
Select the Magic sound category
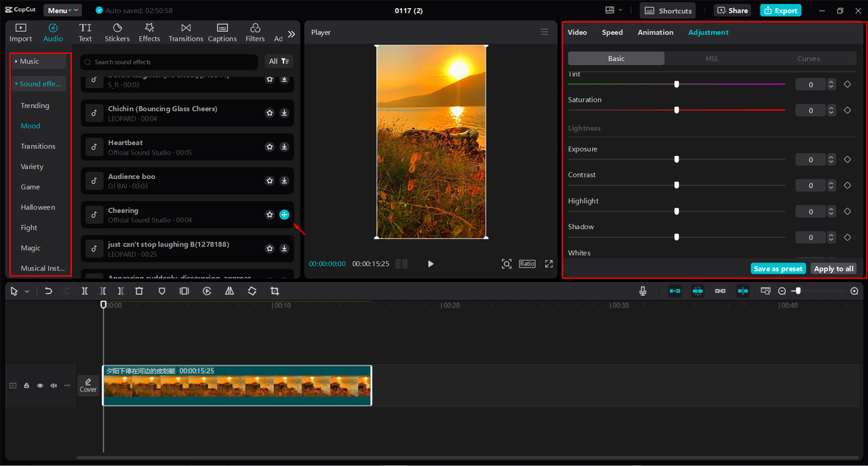coord(31,248)
